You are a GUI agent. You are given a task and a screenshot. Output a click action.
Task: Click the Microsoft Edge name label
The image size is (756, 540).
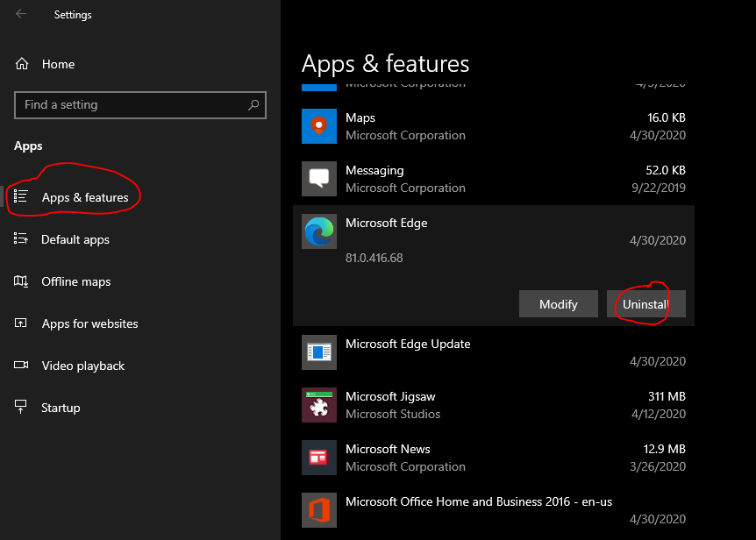coord(386,223)
